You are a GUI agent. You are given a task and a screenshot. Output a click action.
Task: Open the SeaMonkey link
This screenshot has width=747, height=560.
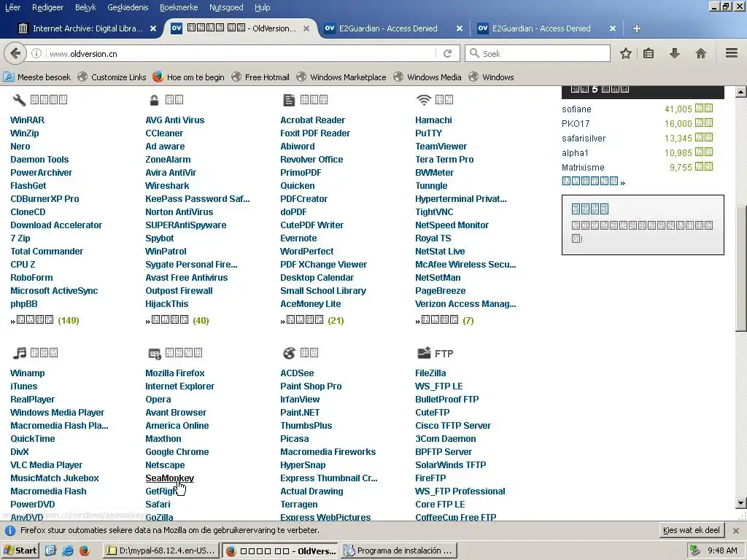click(x=169, y=478)
